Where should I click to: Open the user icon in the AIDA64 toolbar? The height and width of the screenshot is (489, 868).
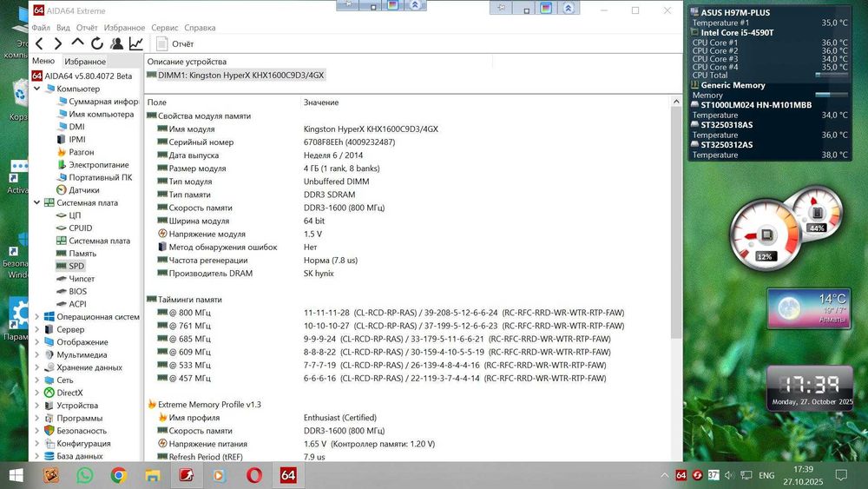tap(116, 43)
